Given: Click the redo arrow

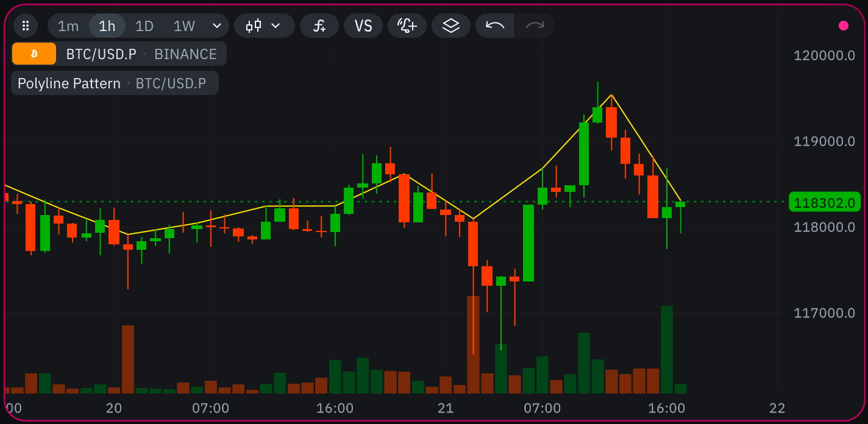Looking at the screenshot, I should tap(535, 26).
